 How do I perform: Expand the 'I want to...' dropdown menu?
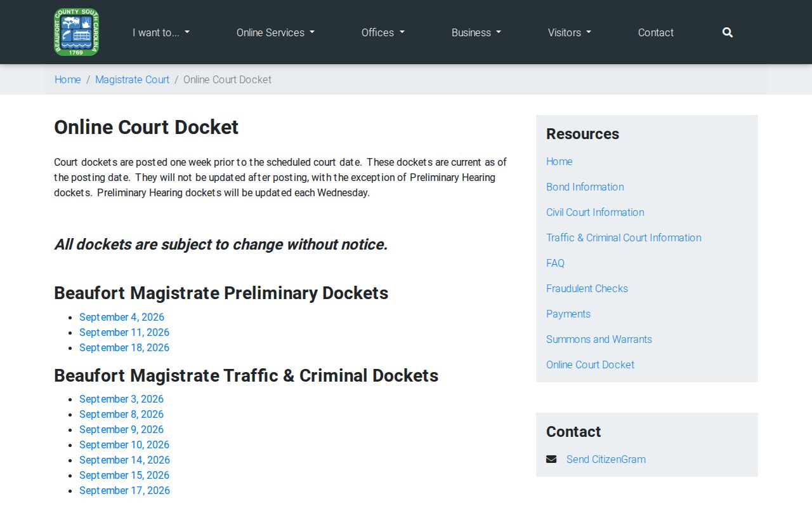point(161,32)
